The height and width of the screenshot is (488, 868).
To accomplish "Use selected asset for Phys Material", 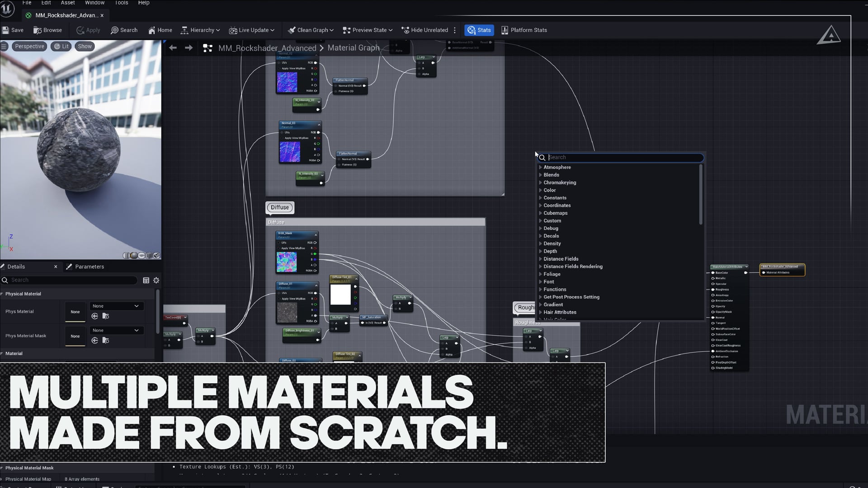I will tap(95, 316).
